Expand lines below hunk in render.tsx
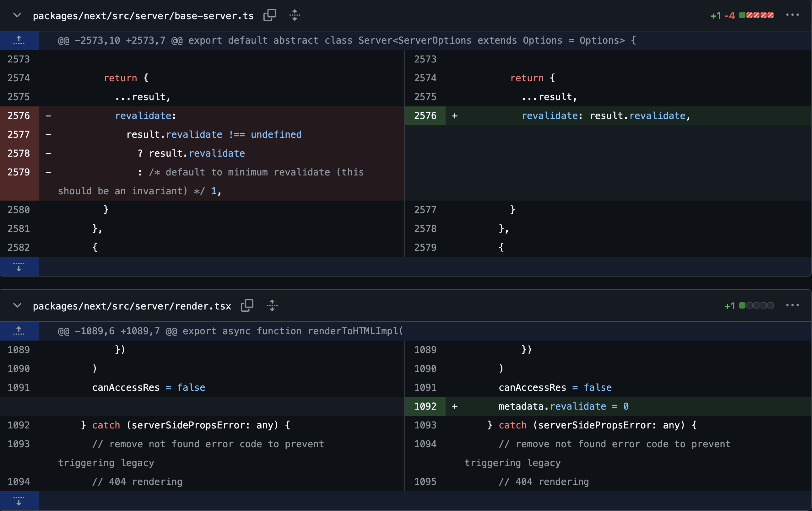Image resolution: width=812 pixels, height=511 pixels. click(x=19, y=501)
